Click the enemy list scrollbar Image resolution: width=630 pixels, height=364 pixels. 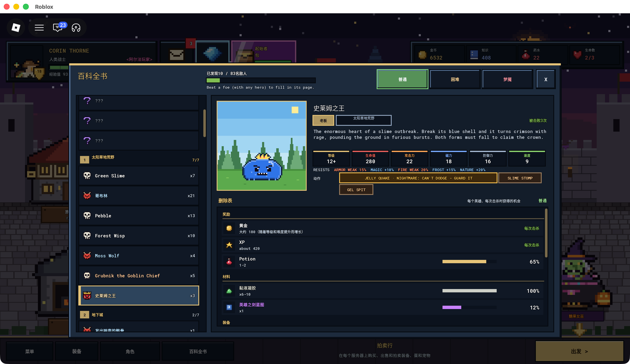204,123
